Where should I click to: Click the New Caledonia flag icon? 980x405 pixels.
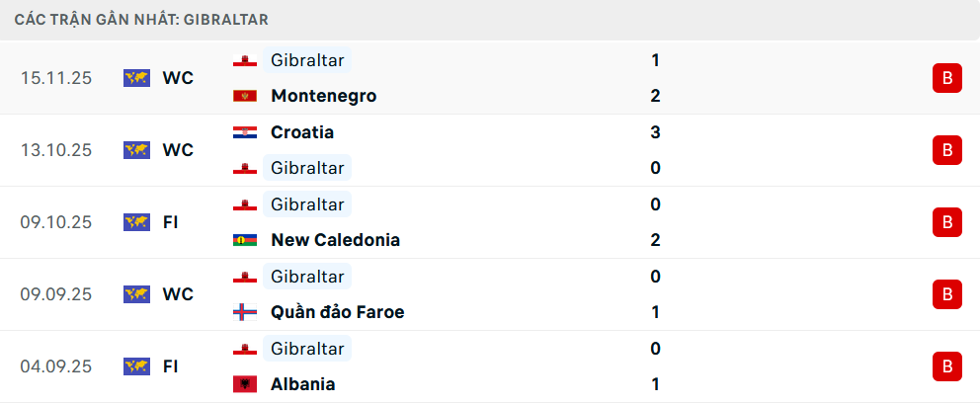[244, 240]
